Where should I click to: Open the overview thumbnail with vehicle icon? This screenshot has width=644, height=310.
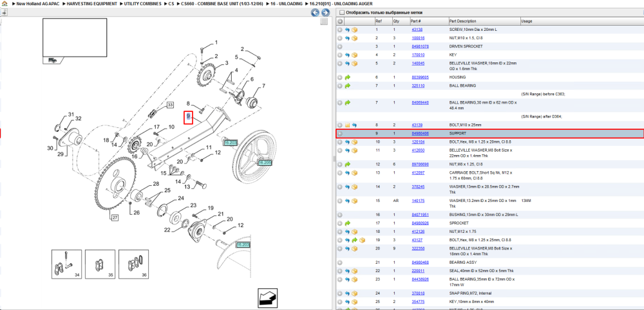point(75,41)
